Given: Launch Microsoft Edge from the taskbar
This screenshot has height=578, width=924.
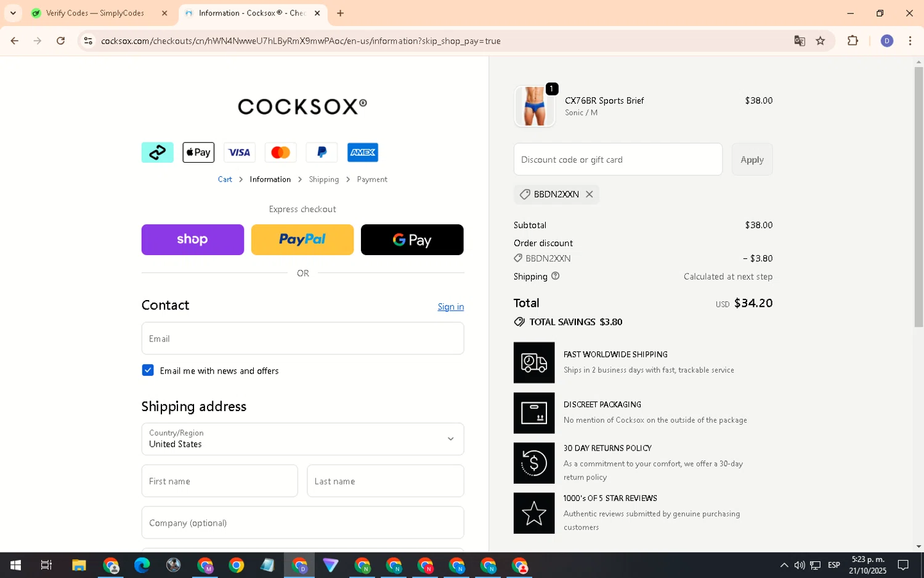Looking at the screenshot, I should (142, 565).
